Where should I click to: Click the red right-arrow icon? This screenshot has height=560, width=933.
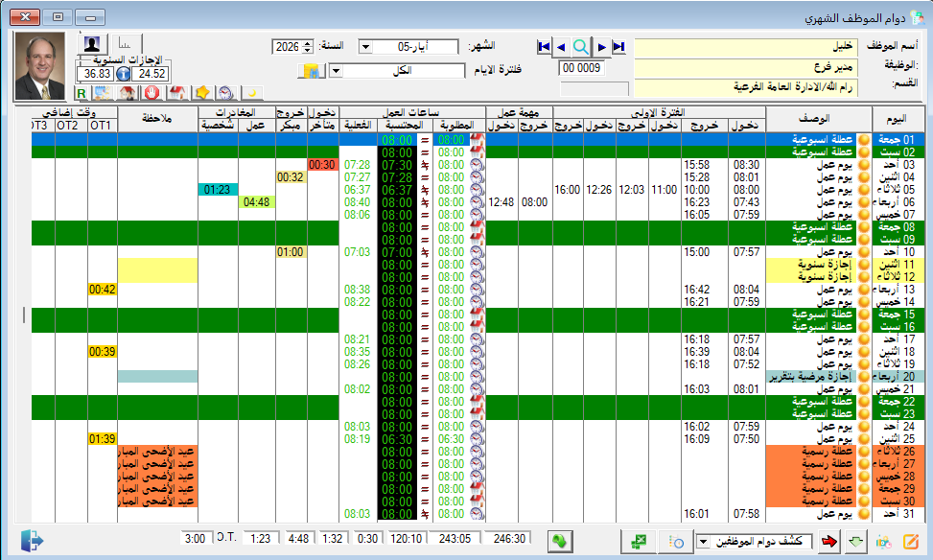tap(828, 542)
